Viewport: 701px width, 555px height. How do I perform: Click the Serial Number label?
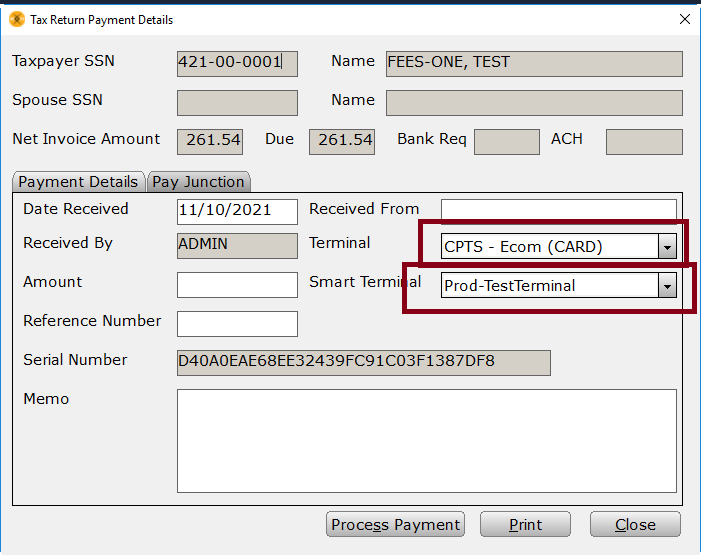[75, 360]
